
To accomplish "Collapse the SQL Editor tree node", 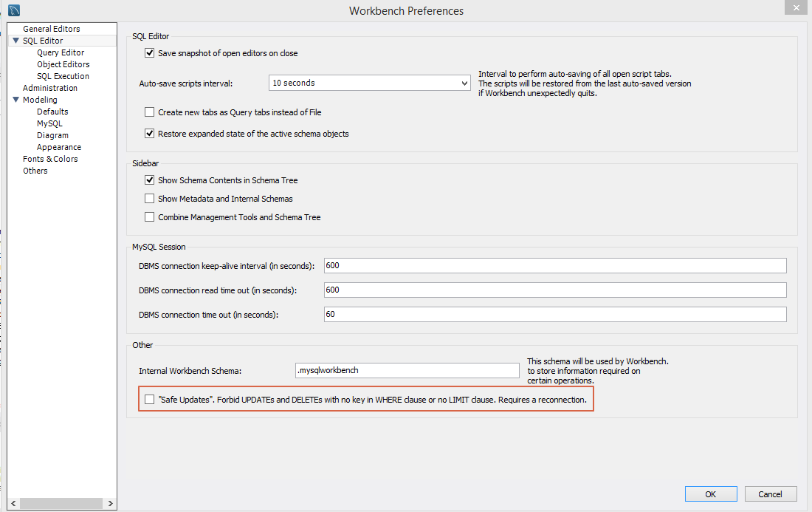I will point(16,41).
